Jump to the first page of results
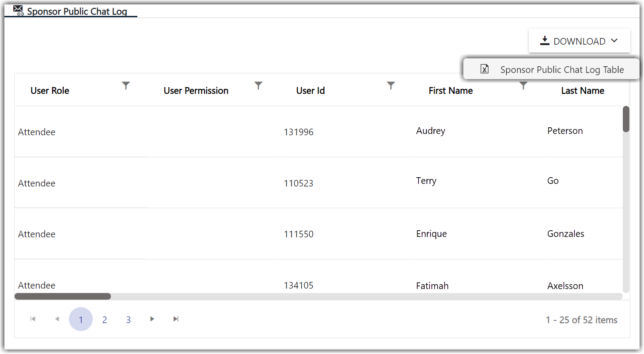 [x=33, y=319]
